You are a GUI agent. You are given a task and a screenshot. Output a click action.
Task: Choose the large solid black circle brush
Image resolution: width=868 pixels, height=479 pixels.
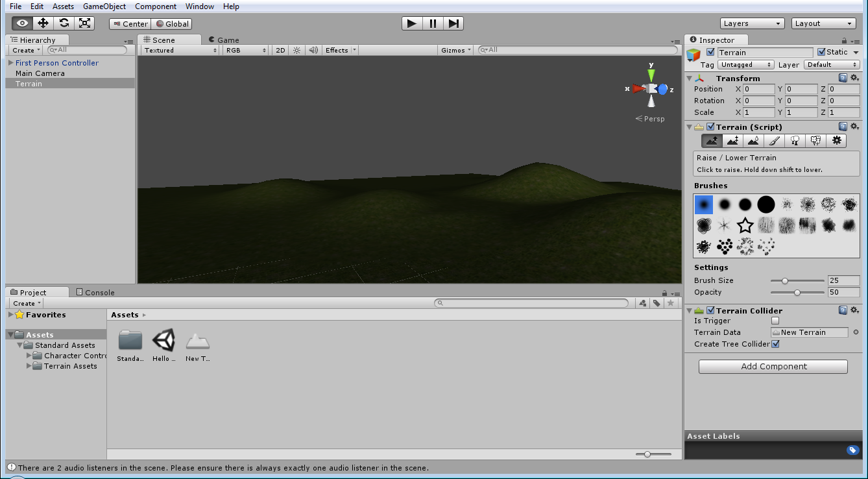click(766, 205)
